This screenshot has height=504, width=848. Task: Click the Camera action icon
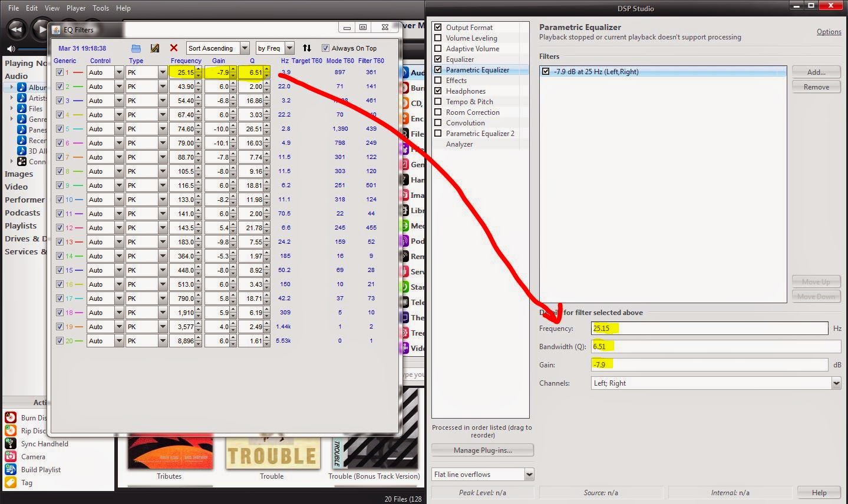click(x=11, y=456)
